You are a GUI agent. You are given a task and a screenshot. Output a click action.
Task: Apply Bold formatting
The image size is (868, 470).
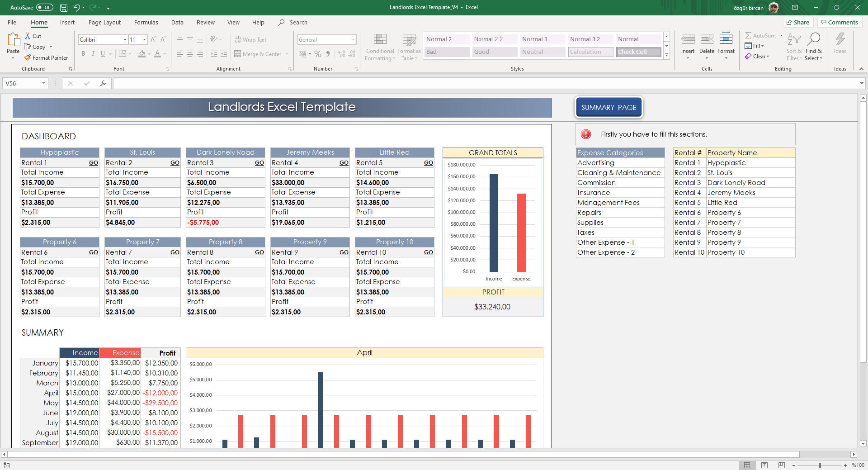point(83,54)
